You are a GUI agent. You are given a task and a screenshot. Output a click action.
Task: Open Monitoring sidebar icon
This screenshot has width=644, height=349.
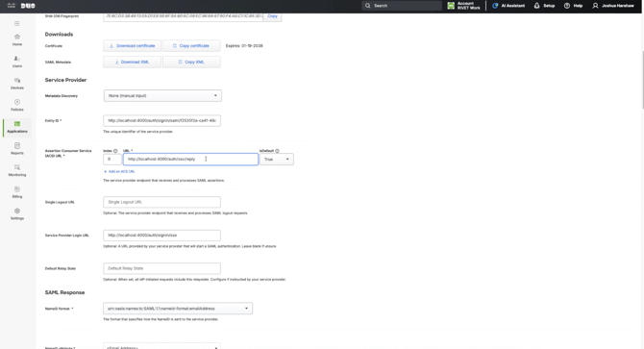pyautogui.click(x=17, y=170)
